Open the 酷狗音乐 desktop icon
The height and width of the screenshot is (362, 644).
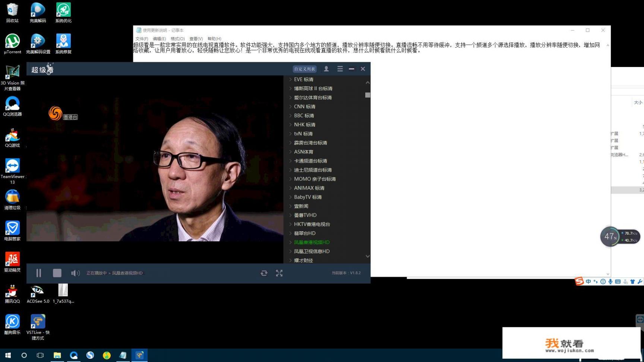coord(12,325)
